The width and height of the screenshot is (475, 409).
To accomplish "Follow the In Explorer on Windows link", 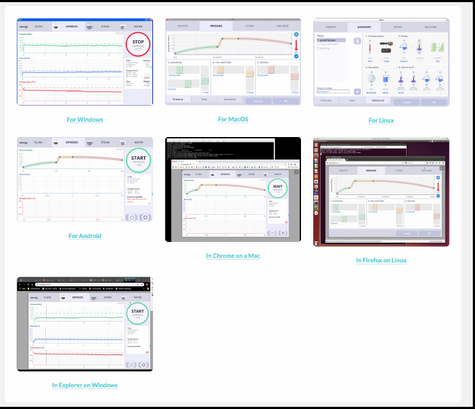I will pos(85,385).
